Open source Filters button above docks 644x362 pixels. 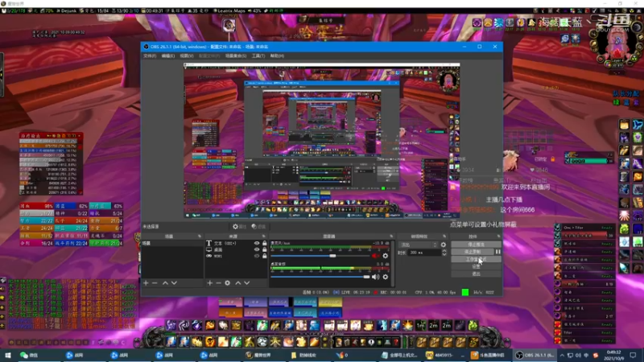(x=258, y=227)
